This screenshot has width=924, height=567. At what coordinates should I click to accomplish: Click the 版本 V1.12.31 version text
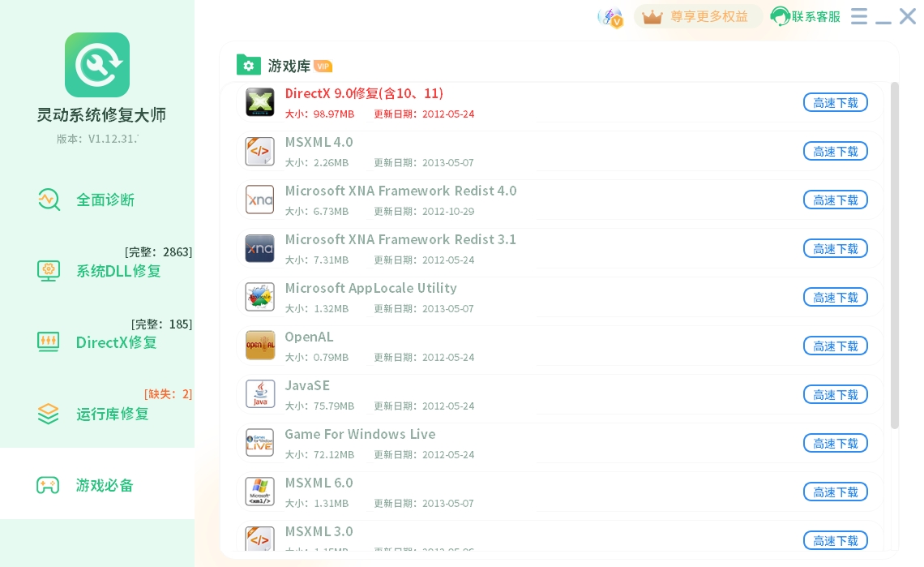[x=97, y=139]
